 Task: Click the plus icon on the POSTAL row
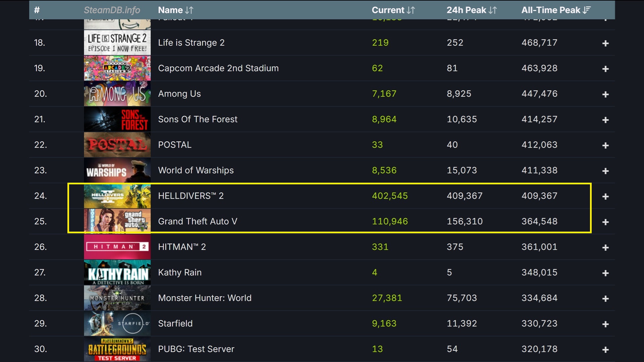[605, 145]
